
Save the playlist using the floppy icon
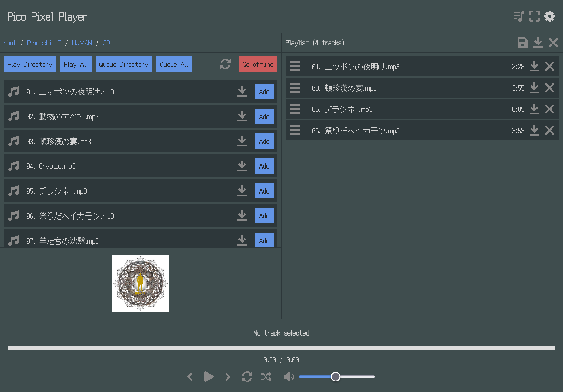click(x=523, y=43)
